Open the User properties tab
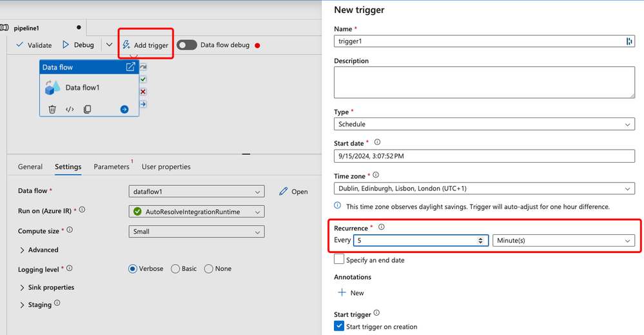Viewport: 644px width, 335px height. coord(166,167)
